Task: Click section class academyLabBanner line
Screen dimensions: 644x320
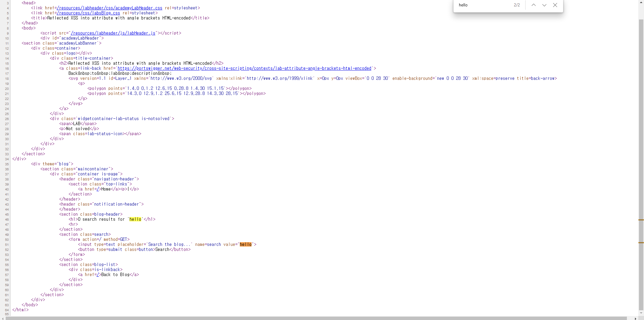Action: tap(61, 43)
